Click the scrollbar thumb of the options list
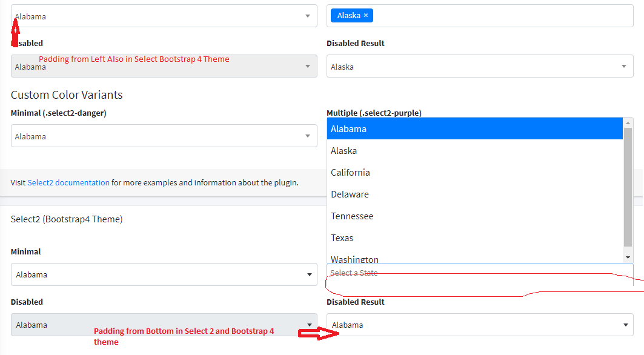The width and height of the screenshot is (644, 355). 628,182
